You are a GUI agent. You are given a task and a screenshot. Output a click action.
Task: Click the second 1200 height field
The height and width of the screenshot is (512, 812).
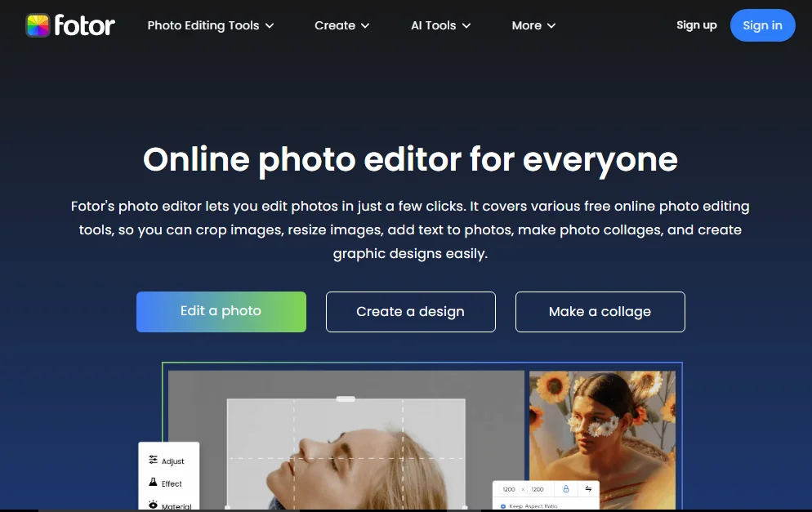pyautogui.click(x=538, y=489)
